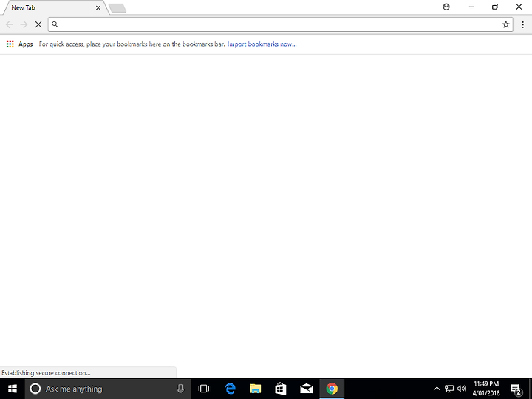This screenshot has width=532, height=399.
Task: Open the Chrome three-dot menu
Action: pos(523,24)
